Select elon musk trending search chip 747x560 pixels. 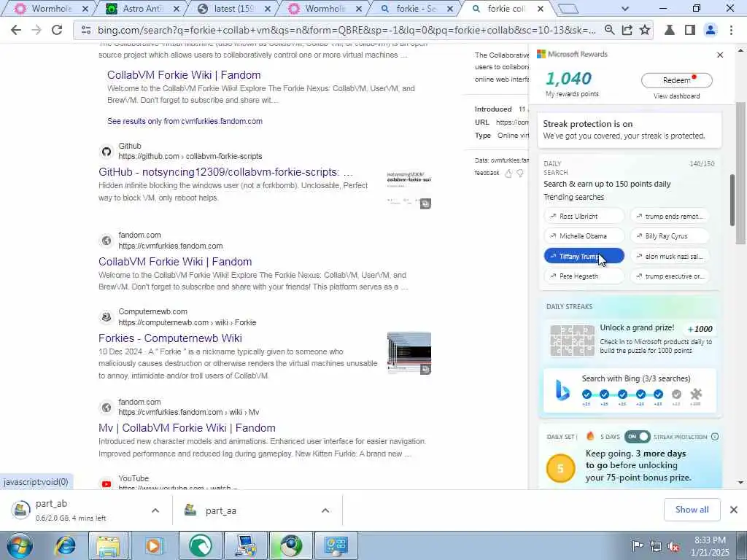[x=670, y=256]
